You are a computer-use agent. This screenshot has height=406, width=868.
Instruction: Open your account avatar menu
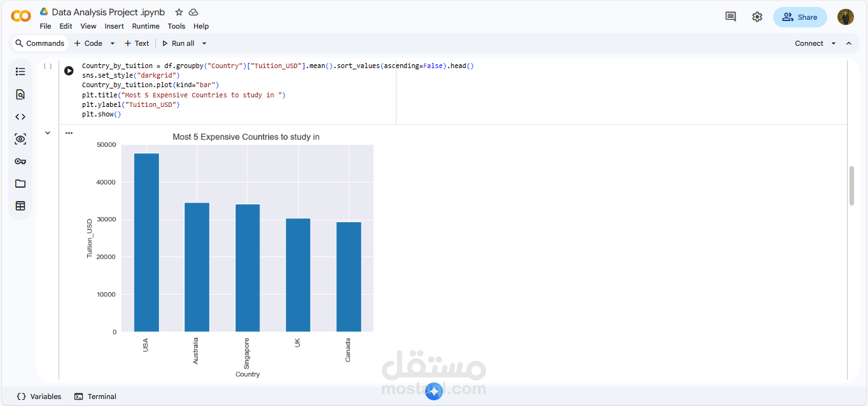845,17
